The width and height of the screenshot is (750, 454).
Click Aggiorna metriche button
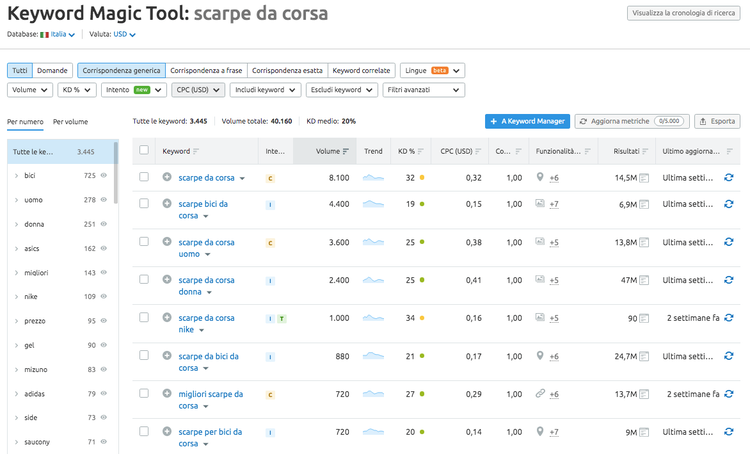point(632,122)
